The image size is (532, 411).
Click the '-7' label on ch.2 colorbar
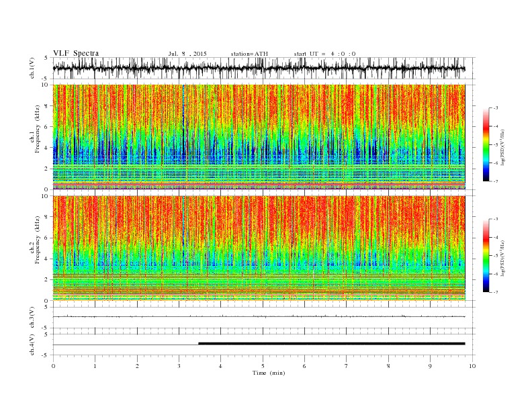point(495,292)
